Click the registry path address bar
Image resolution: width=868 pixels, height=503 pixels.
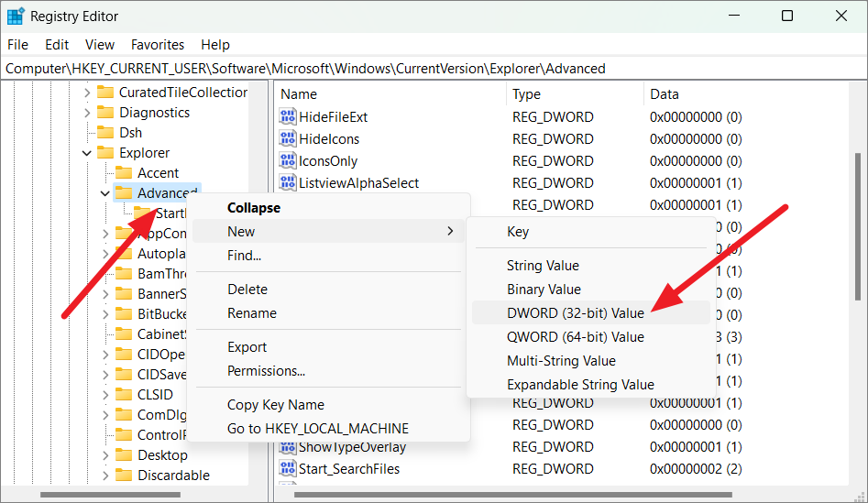click(x=434, y=69)
